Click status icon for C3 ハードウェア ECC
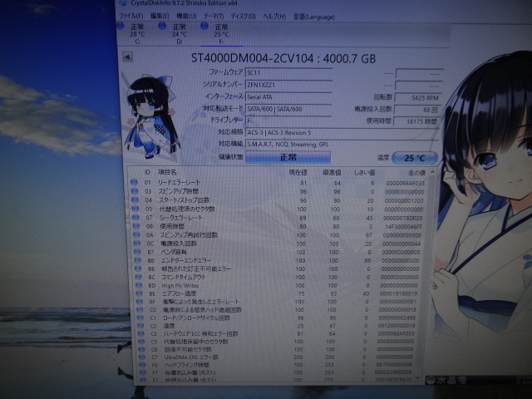Image resolution: width=532 pixels, height=399 pixels. pyautogui.click(x=140, y=334)
